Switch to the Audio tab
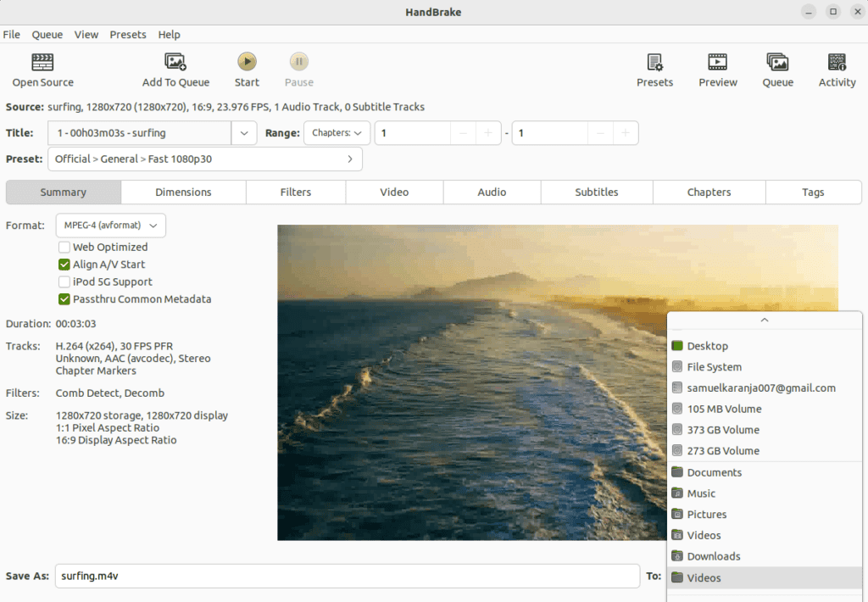Image resolution: width=868 pixels, height=602 pixels. point(492,192)
